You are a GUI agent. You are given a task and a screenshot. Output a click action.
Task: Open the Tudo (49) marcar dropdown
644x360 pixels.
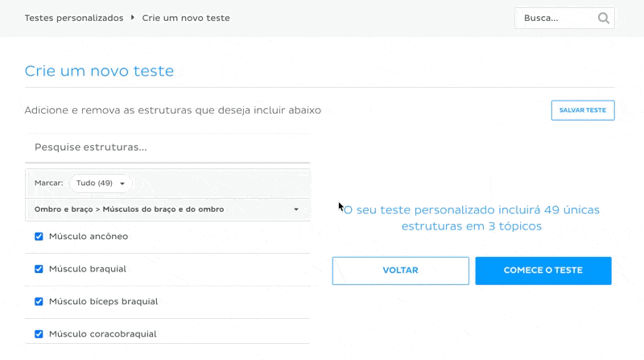point(101,184)
